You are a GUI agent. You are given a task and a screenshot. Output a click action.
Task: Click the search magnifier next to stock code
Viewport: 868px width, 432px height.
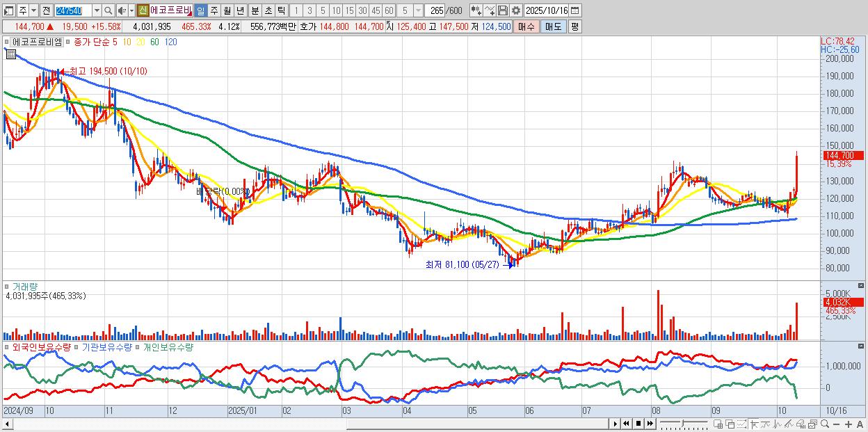(x=108, y=10)
